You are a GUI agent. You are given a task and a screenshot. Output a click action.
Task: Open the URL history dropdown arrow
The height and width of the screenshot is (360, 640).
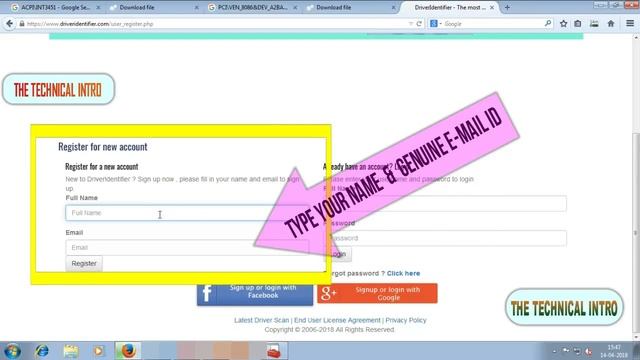tap(411, 24)
